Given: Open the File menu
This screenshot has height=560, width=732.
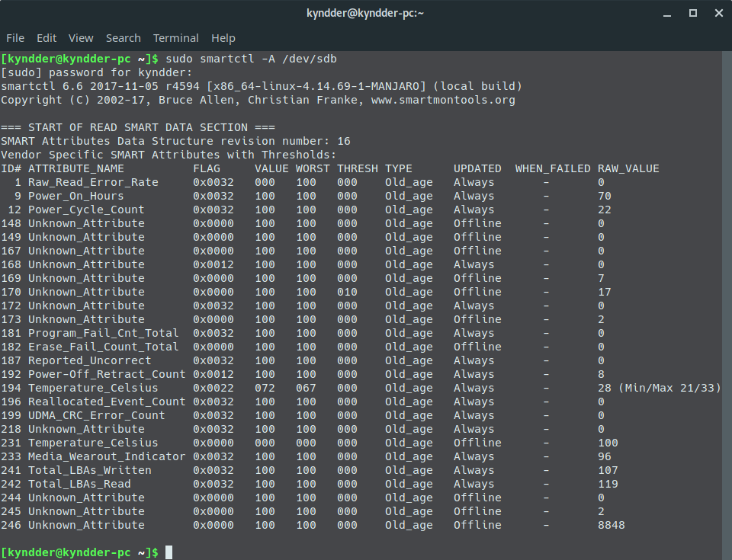Looking at the screenshot, I should pos(15,38).
